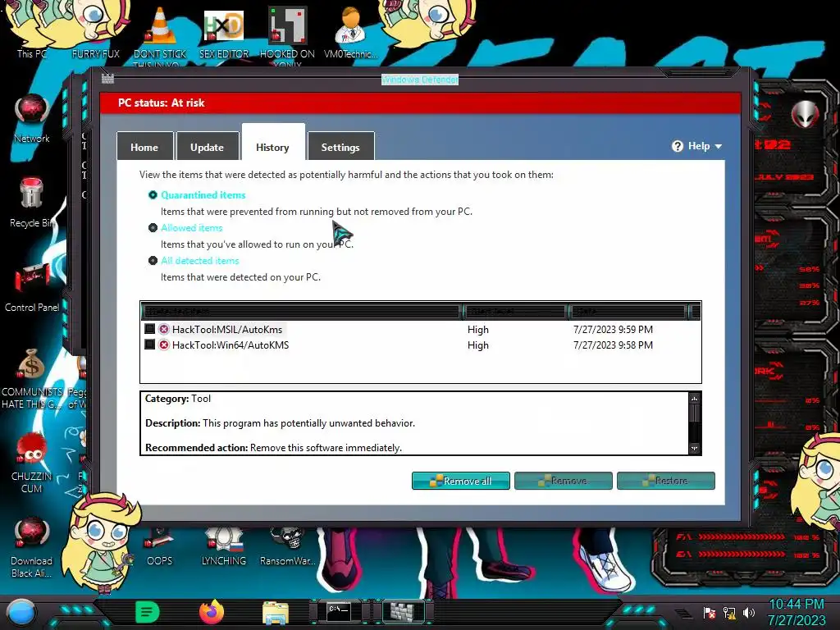
Task: Click the Remove button
Action: coord(563,481)
